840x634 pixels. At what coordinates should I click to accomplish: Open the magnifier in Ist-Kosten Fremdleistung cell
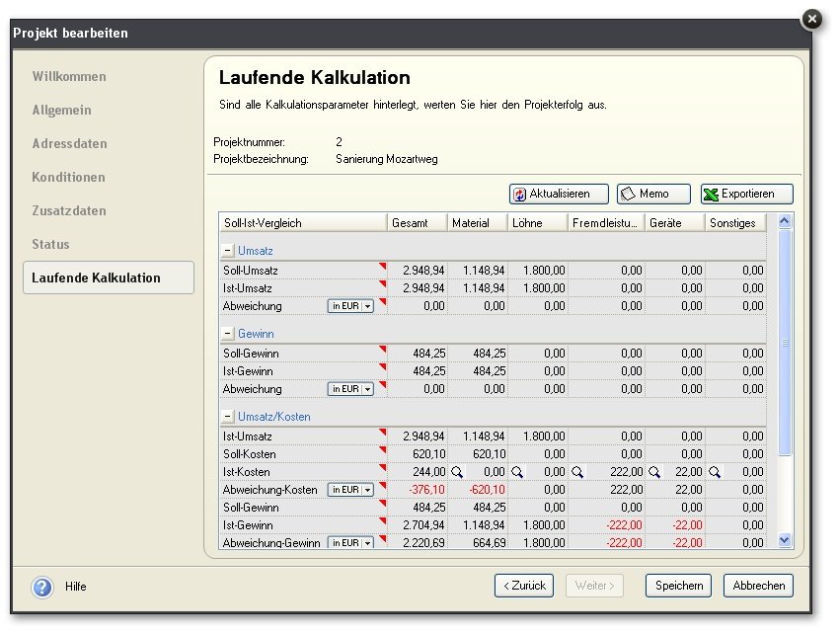tap(577, 472)
